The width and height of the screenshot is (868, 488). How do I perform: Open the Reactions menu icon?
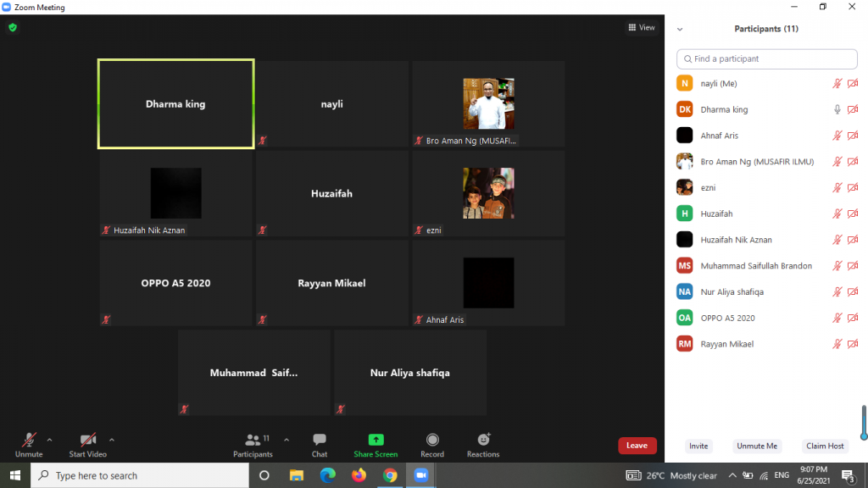pyautogui.click(x=483, y=440)
